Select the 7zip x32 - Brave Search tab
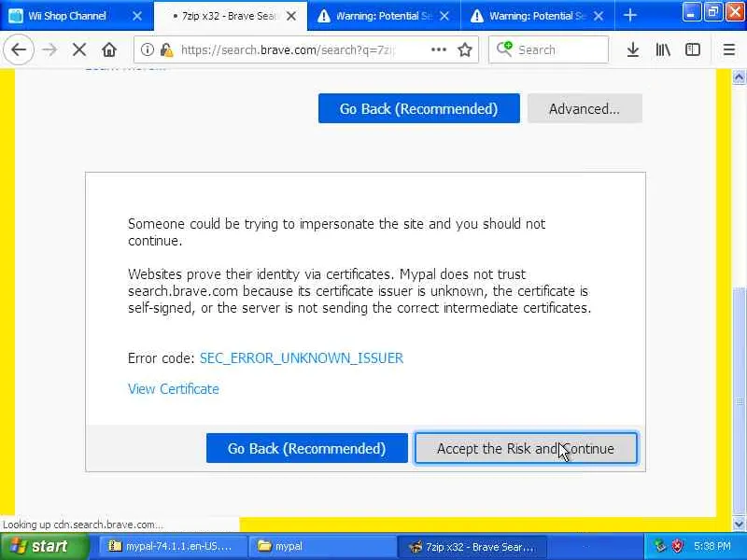This screenshot has height=560, width=747. [x=229, y=16]
